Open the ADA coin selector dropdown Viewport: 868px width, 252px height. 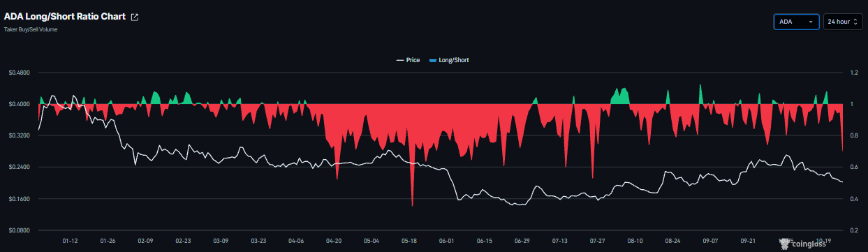797,22
